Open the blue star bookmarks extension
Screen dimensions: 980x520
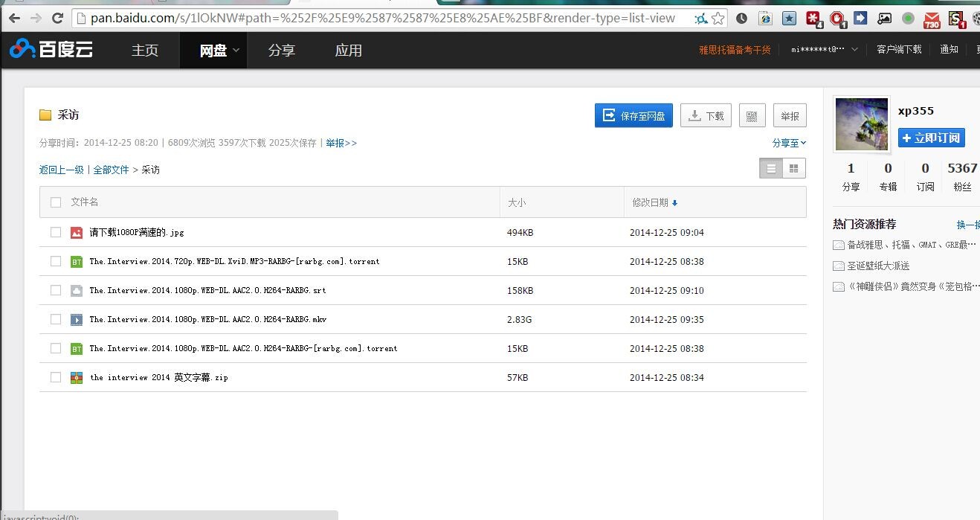click(x=789, y=18)
